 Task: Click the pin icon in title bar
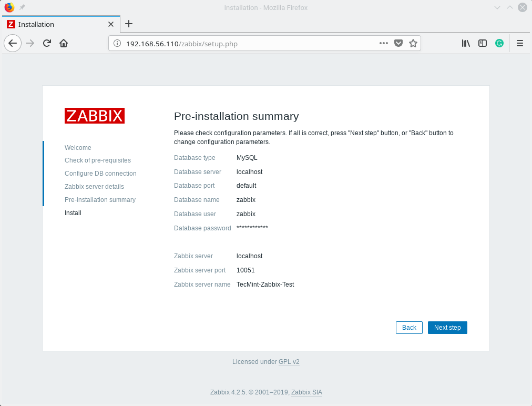pyautogui.click(x=22, y=7)
